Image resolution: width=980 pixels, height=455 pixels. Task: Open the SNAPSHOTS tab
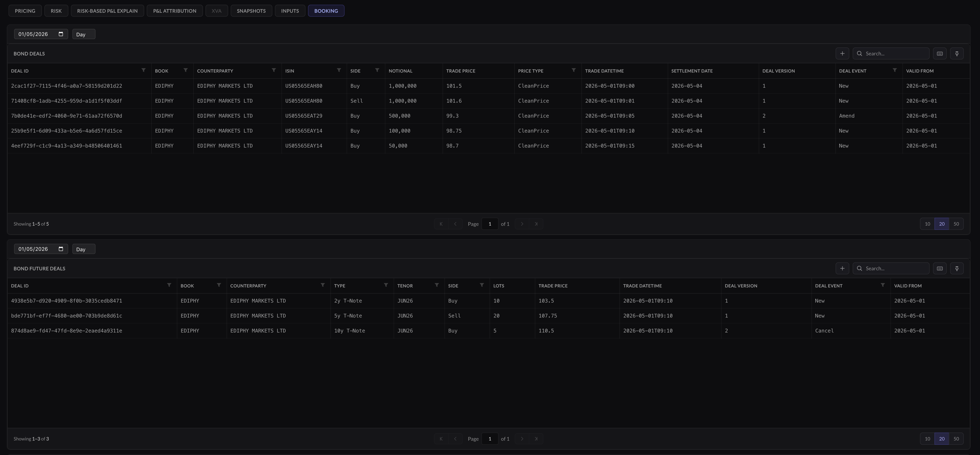coord(251,11)
